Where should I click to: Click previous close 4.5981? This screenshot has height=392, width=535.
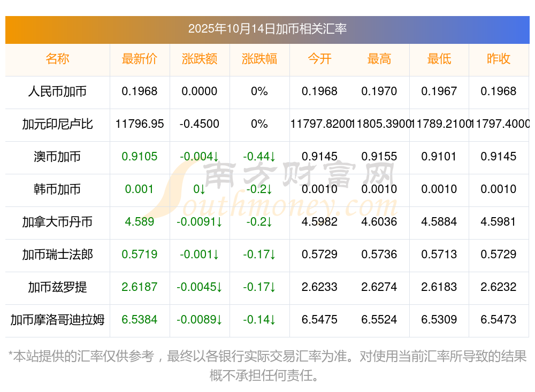pyautogui.click(x=499, y=222)
